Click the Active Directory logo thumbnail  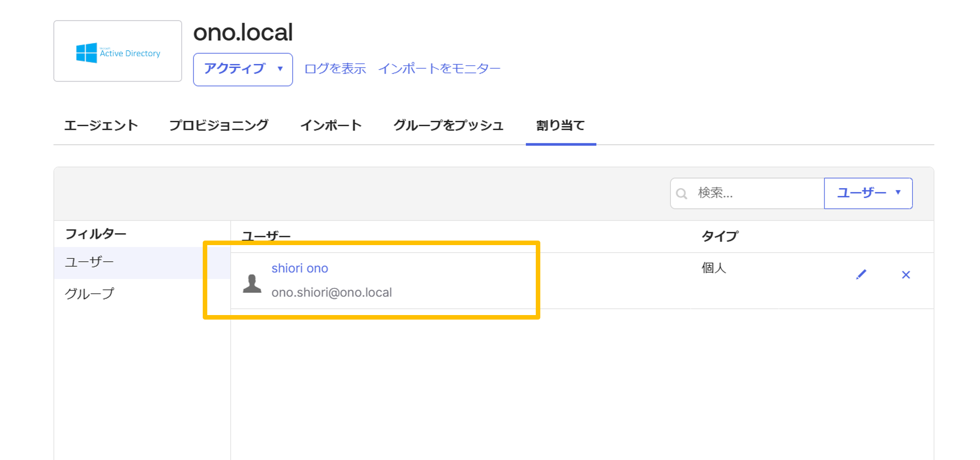click(118, 51)
